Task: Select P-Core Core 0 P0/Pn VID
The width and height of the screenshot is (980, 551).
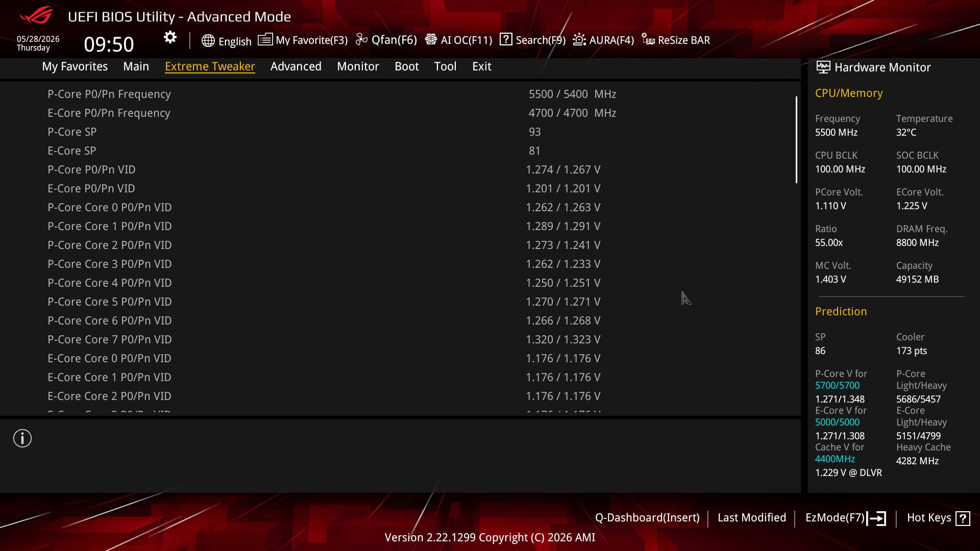Action: coord(398,208)
